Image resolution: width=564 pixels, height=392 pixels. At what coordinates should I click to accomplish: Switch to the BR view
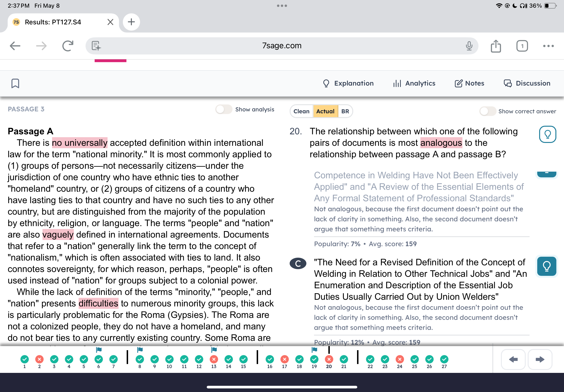coord(345,111)
